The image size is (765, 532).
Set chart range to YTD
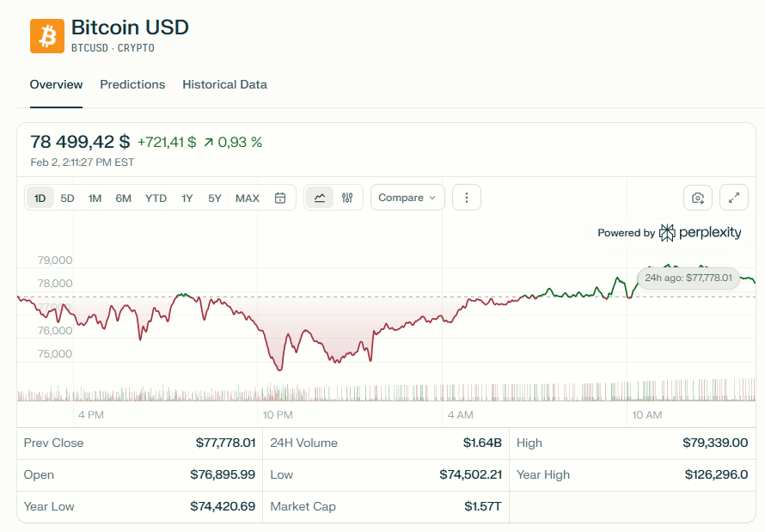pyautogui.click(x=156, y=198)
